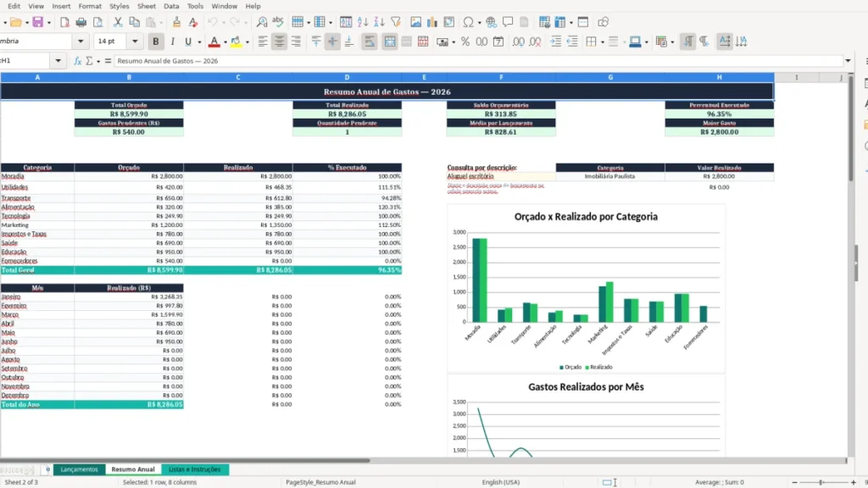The width and height of the screenshot is (868, 488).
Task: Toggle center horizontal alignment
Action: tap(279, 42)
